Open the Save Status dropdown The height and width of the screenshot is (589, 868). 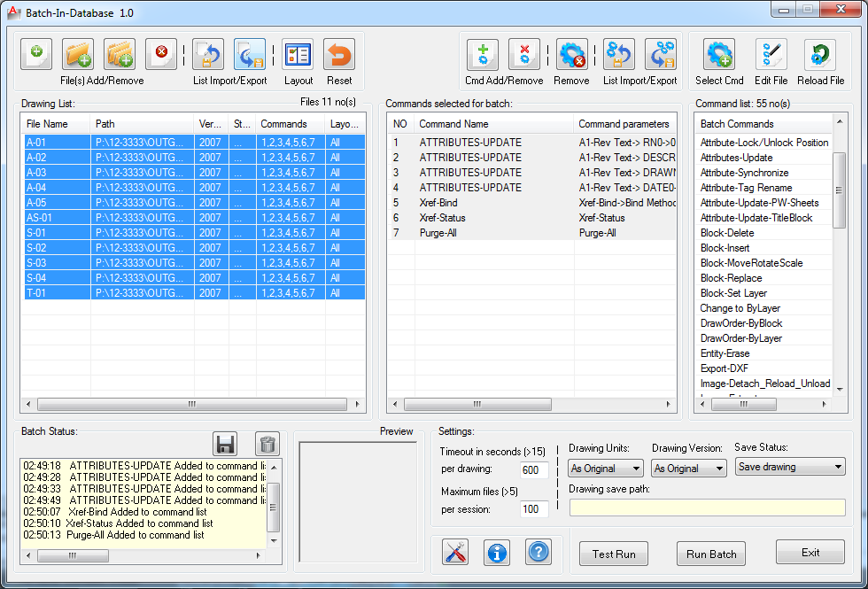[790, 467]
